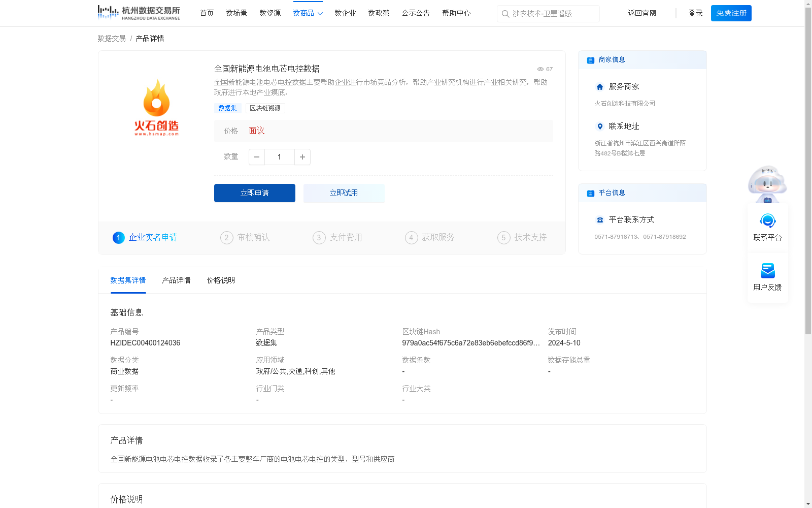This screenshot has height=508, width=812.
Task: Switch to the 数据集详情 tab
Action: pos(128,280)
